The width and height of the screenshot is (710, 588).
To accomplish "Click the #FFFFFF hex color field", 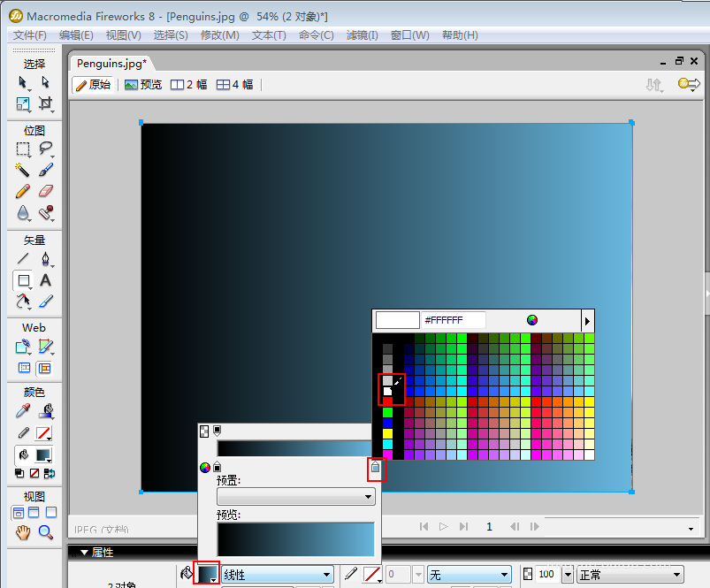I will (x=454, y=320).
